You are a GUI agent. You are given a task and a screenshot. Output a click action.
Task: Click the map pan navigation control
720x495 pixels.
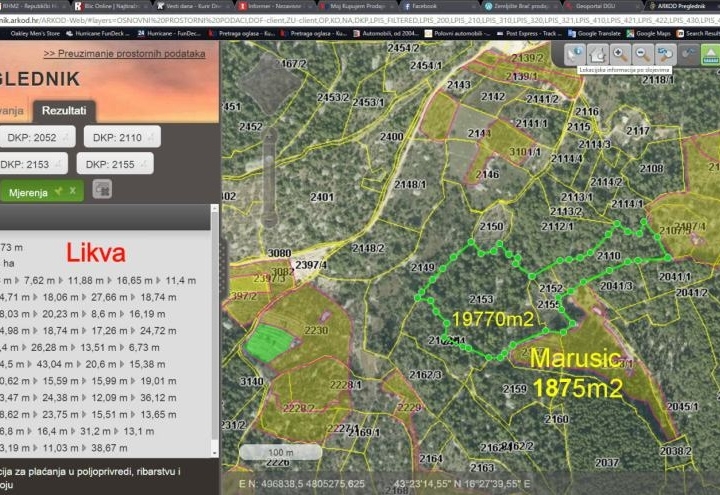click(267, 82)
